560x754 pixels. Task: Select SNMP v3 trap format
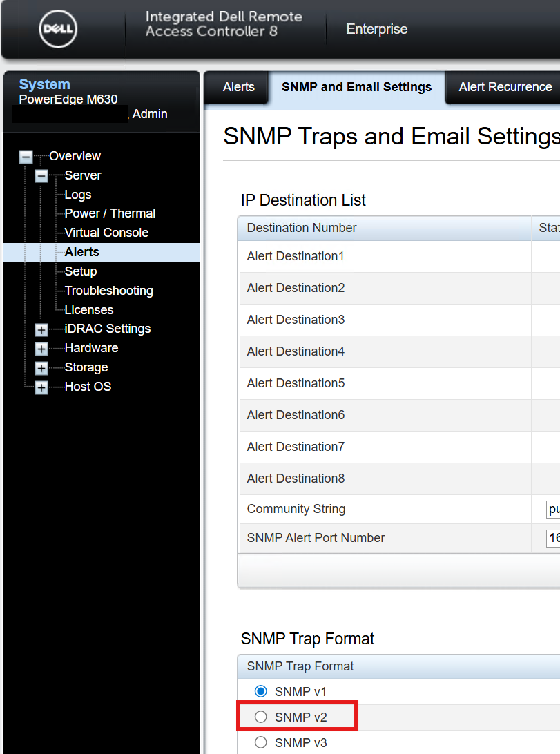(x=261, y=742)
